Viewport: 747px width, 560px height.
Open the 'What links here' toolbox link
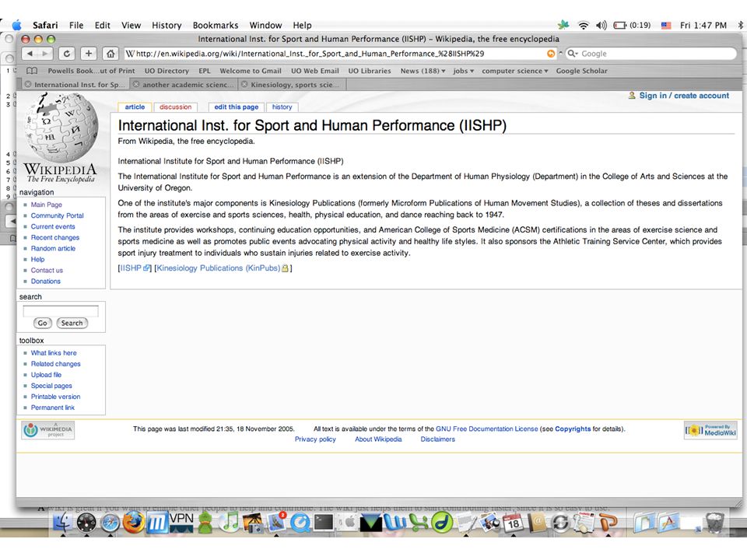tap(54, 353)
